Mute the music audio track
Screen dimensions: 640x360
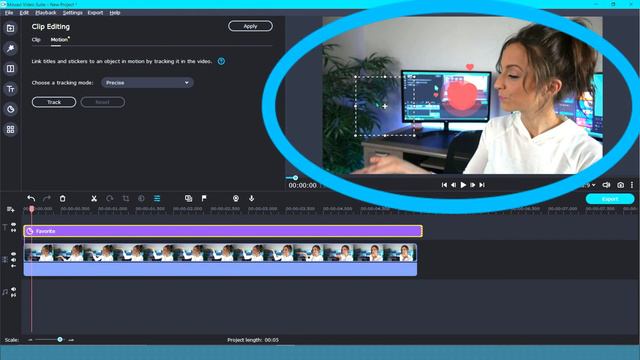[x=13, y=289]
